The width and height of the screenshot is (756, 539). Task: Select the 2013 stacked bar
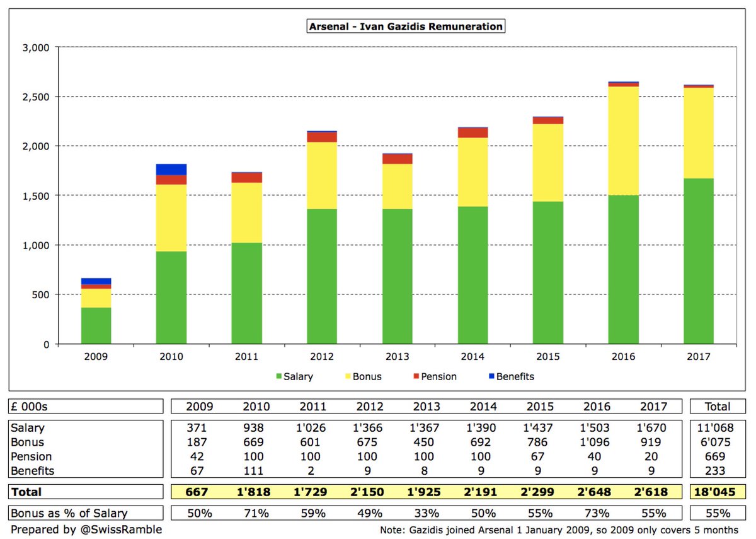[397, 248]
